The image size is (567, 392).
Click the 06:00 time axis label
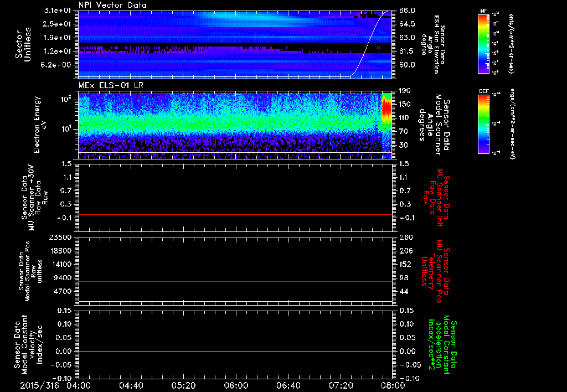click(x=235, y=385)
